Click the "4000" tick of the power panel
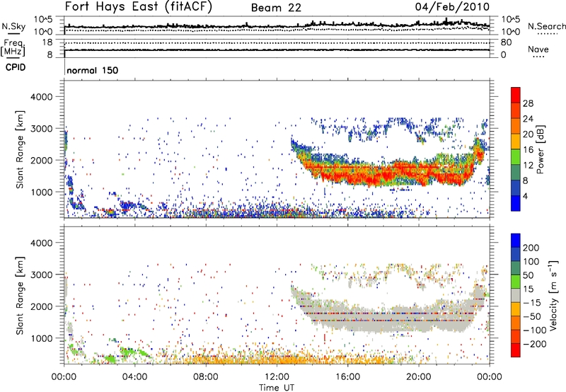The height and width of the screenshot is (392, 566). [42, 97]
